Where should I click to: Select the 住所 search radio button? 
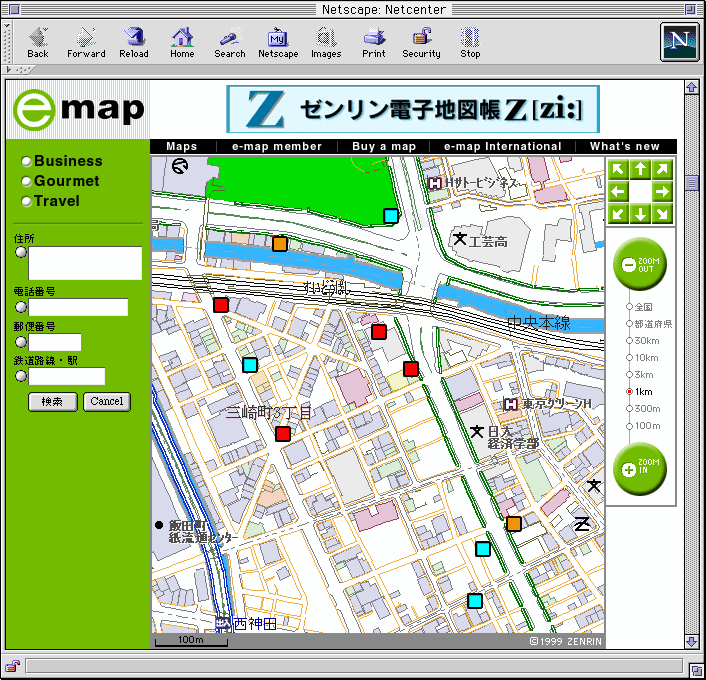tap(21, 252)
